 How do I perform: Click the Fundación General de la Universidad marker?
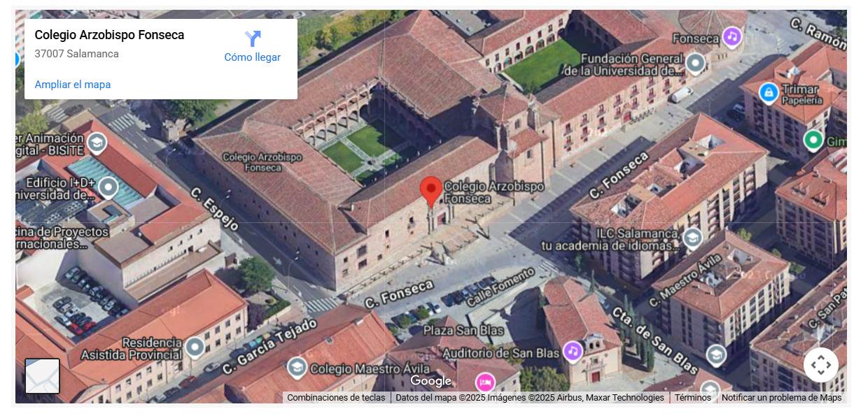[694, 64]
